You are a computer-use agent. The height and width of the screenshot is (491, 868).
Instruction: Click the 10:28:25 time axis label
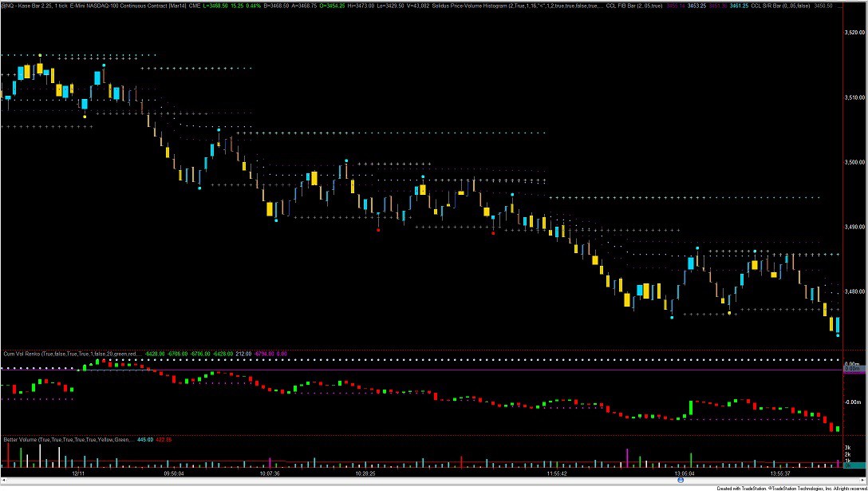click(x=365, y=473)
